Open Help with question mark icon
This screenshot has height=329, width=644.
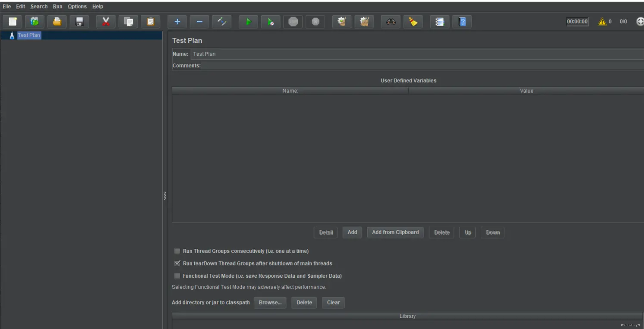tap(462, 22)
